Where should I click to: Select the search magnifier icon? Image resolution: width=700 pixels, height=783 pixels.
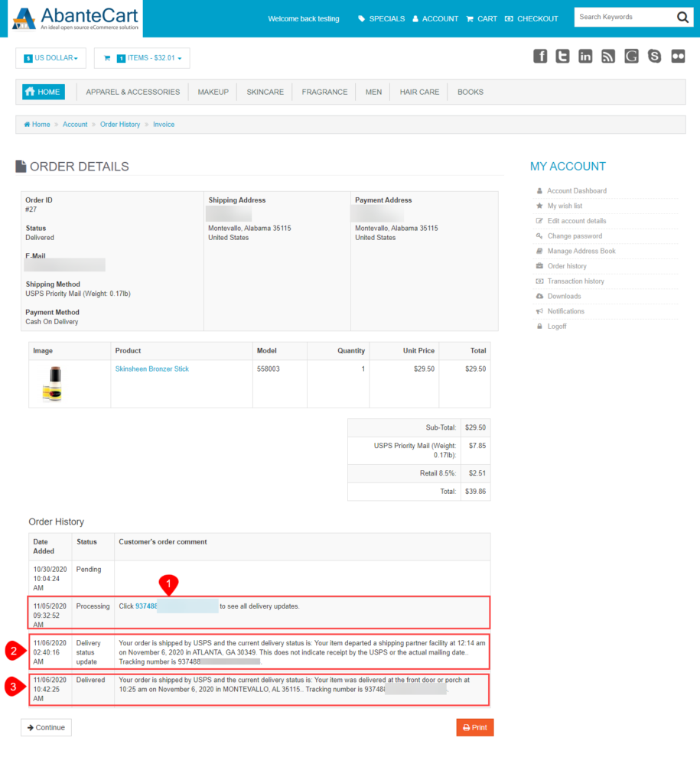pyautogui.click(x=682, y=17)
